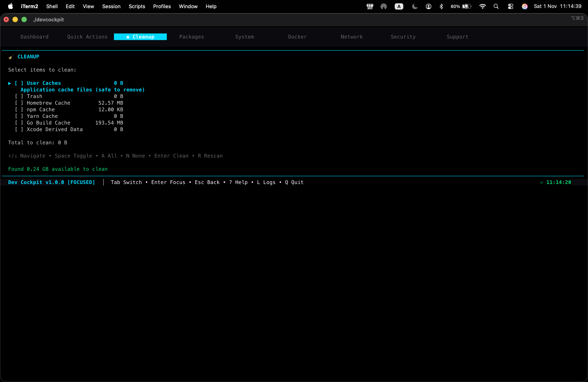Open the Profiles menu in iTerm2
Screen dimensions: 588x382
(x=162, y=6)
